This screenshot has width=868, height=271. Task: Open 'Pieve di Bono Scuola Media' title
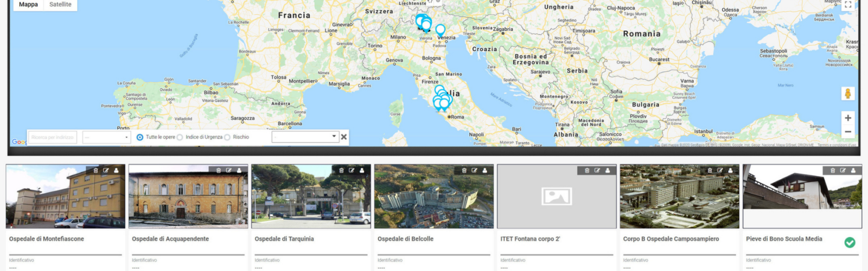point(784,239)
